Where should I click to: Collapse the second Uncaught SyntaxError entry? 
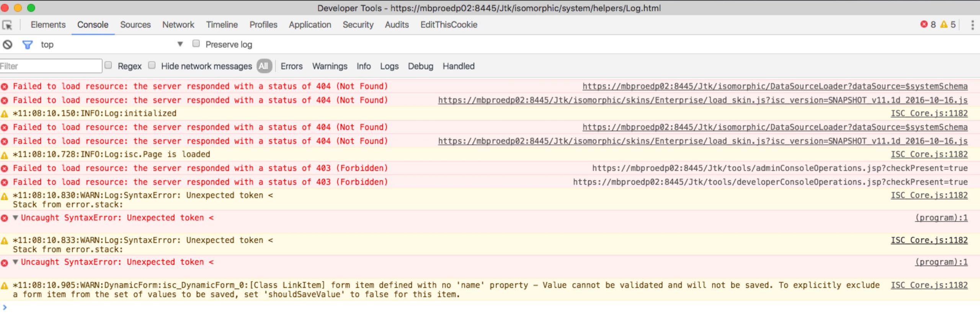(16, 262)
